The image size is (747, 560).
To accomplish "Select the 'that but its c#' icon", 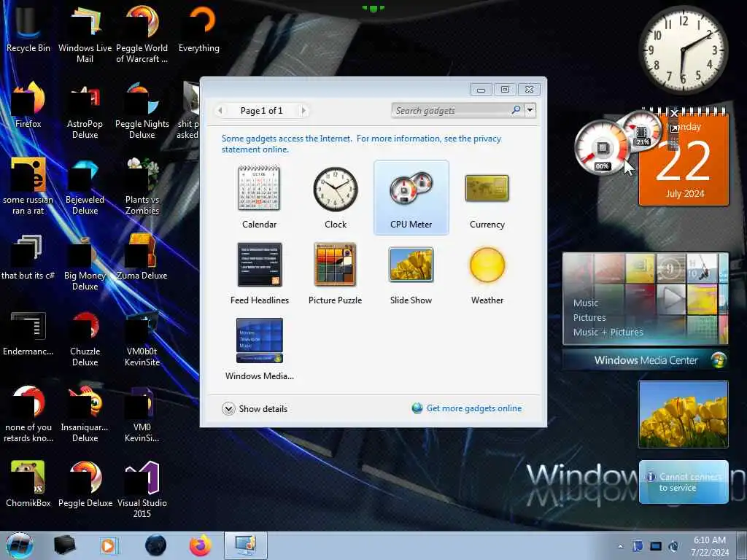I will (28, 257).
